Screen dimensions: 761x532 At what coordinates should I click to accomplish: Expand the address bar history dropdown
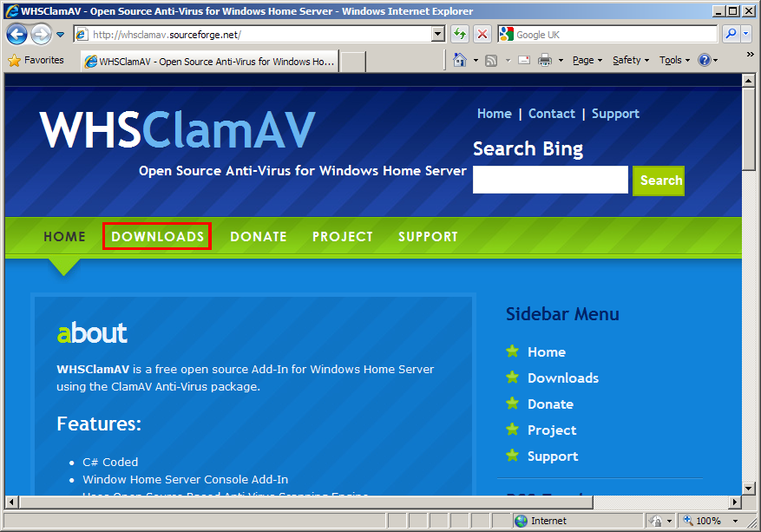click(438, 35)
